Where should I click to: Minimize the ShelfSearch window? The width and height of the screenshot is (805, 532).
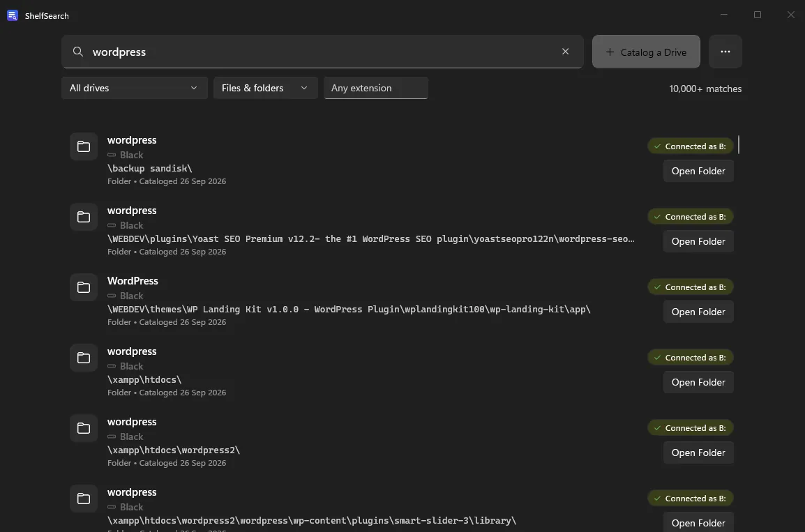[x=724, y=15]
